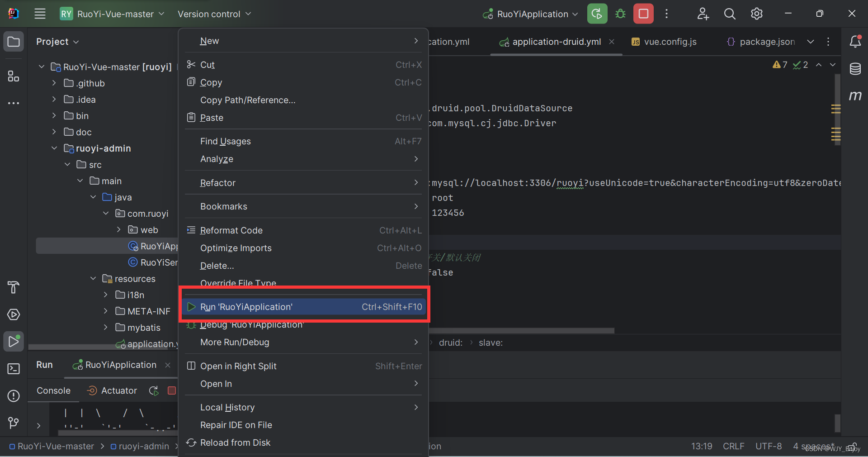The height and width of the screenshot is (457, 868).
Task: Open editor tabs overflow dropdown
Action: tap(811, 42)
